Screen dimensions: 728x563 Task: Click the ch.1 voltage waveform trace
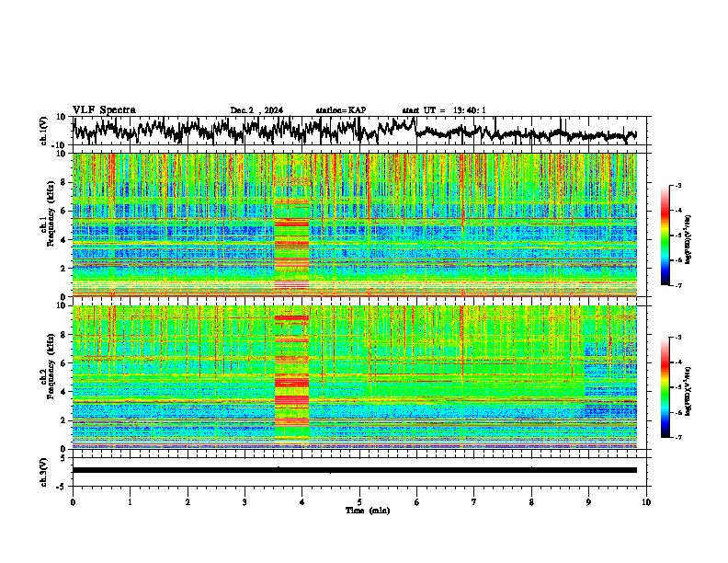(354, 130)
